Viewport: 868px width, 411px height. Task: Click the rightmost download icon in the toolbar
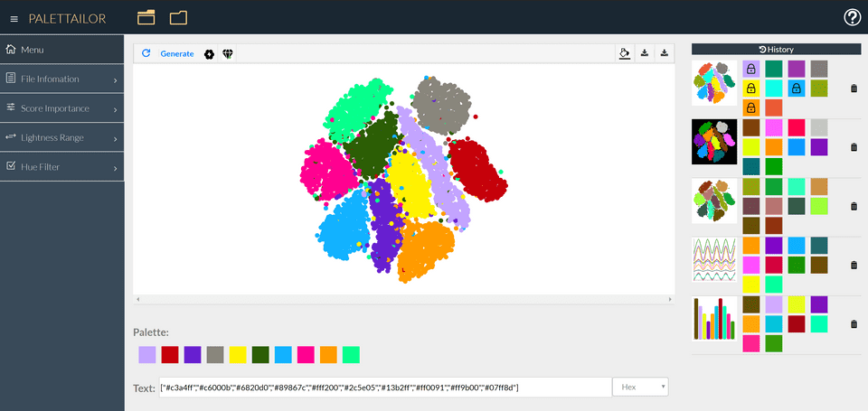pyautogui.click(x=665, y=53)
